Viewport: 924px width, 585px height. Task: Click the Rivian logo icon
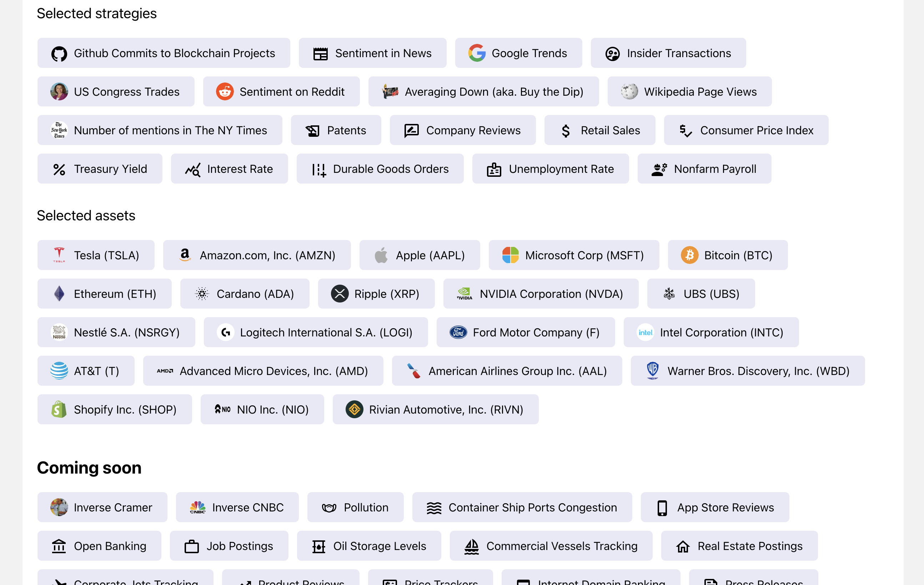click(354, 410)
